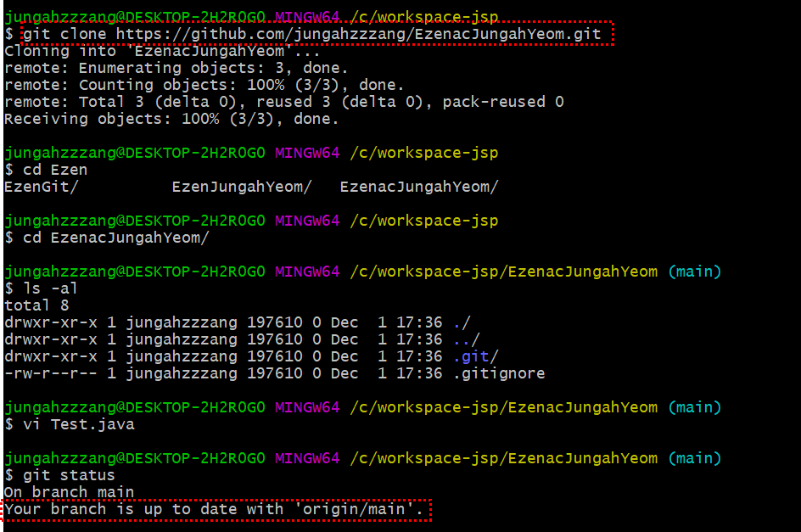Screen dimensions: 801x532
Task: Click "remote: Counting objects: 100% (3/3), done."
Action: [204, 85]
